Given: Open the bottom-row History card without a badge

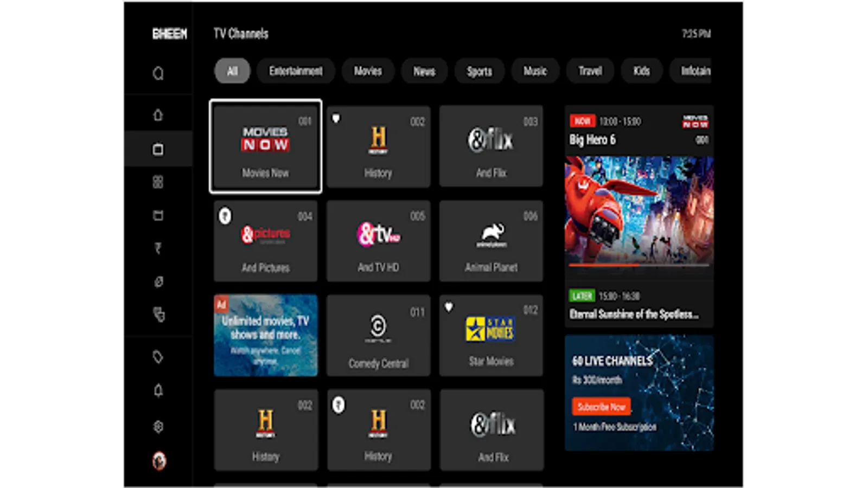Looking at the screenshot, I should 266,430.
